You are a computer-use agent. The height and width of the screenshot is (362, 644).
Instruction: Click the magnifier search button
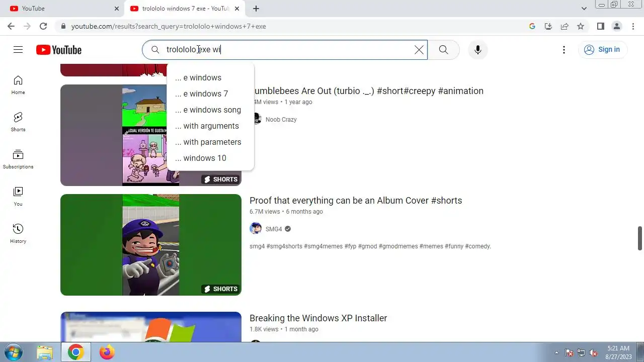click(x=443, y=50)
